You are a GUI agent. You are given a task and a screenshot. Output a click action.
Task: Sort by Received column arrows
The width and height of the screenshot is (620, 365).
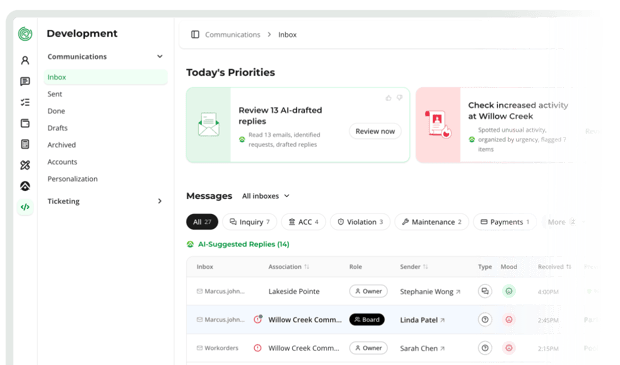569,267
